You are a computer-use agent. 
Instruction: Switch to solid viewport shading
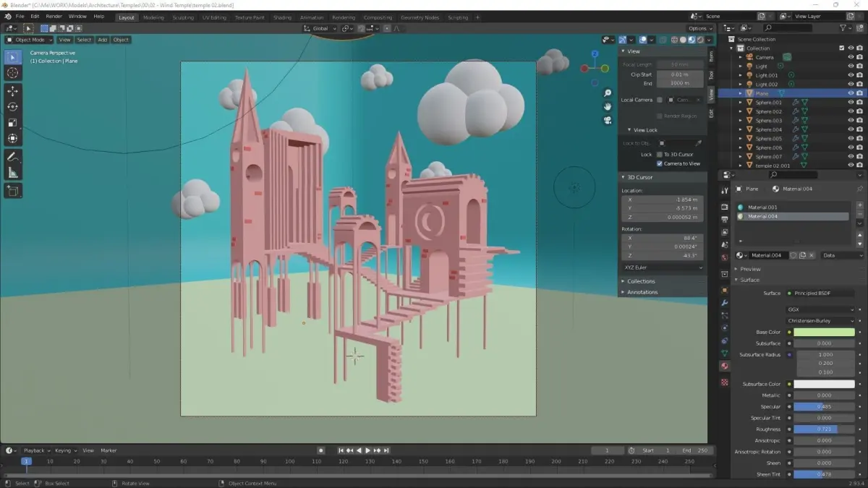pos(683,40)
